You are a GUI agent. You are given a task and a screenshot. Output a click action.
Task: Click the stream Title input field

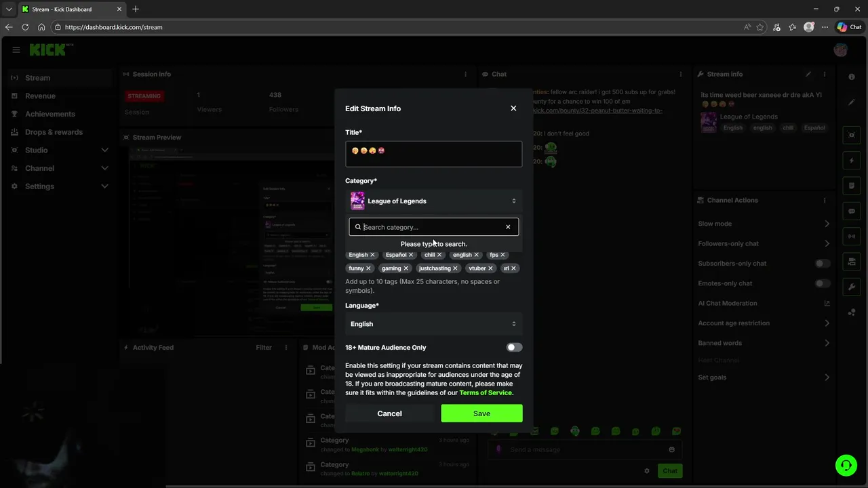point(434,154)
